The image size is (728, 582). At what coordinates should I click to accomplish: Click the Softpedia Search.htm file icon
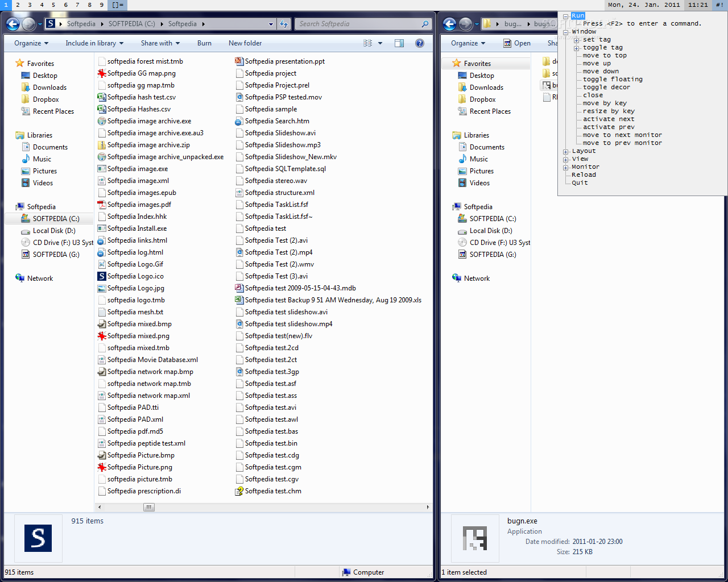pyautogui.click(x=239, y=121)
